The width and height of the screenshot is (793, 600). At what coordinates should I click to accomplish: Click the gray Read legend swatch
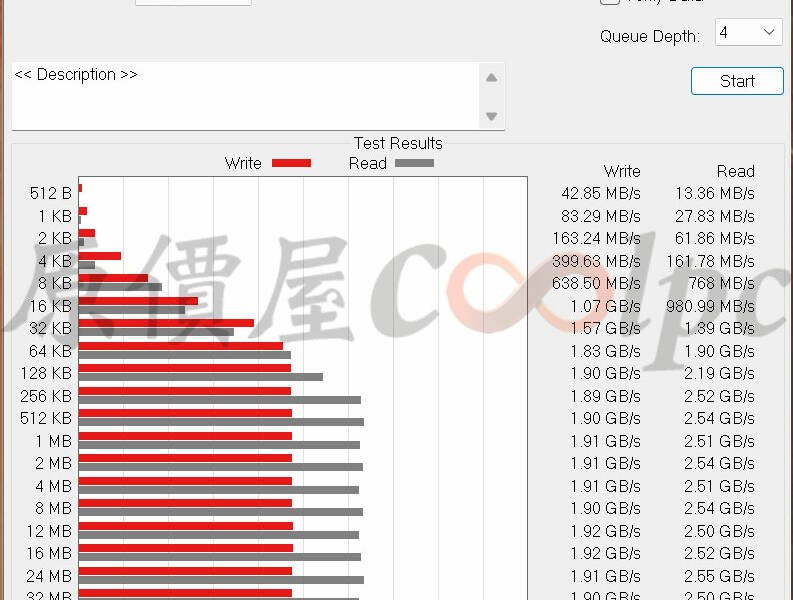pos(414,163)
